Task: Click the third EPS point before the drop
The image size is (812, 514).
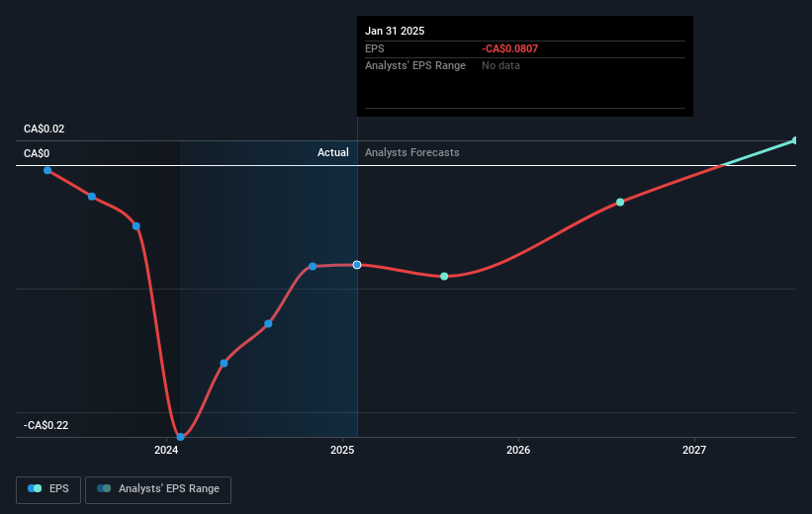Action: (x=136, y=226)
